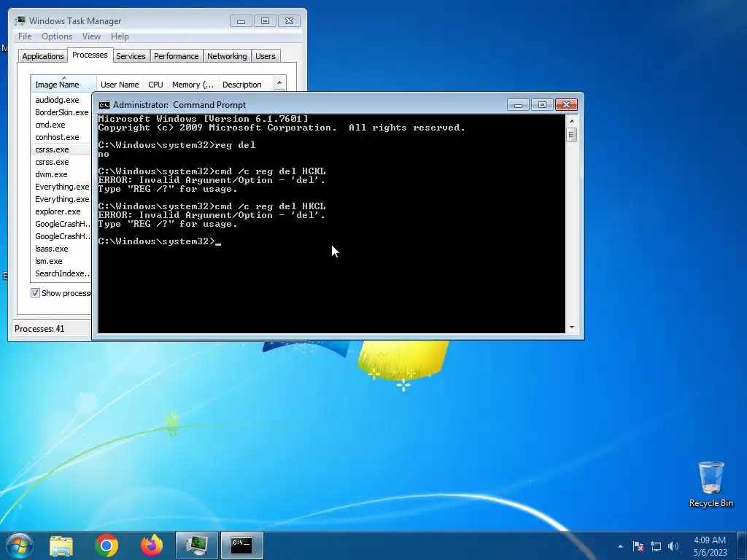Click Show Desktop button at taskbar end
747x560 pixels.
[x=742, y=545]
